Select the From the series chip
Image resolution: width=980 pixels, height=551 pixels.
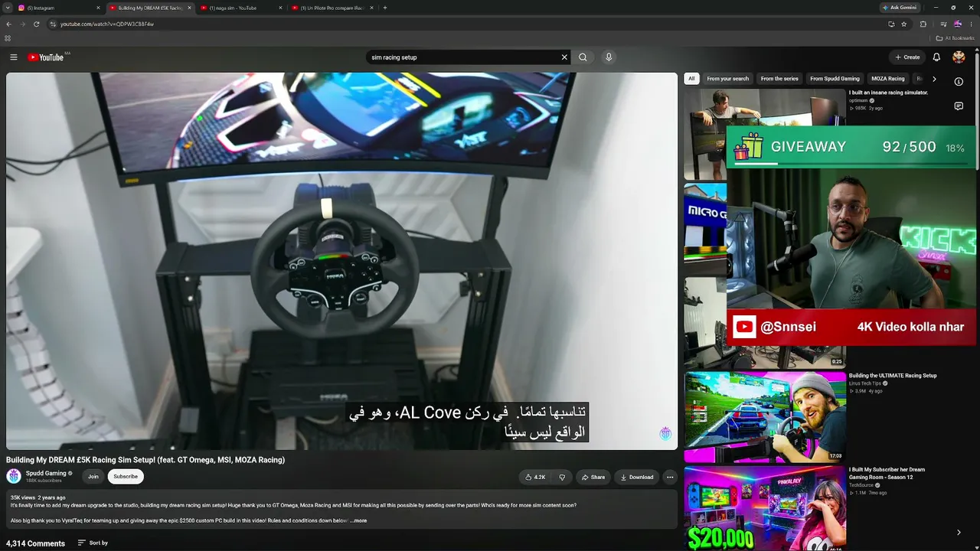pyautogui.click(x=779, y=79)
